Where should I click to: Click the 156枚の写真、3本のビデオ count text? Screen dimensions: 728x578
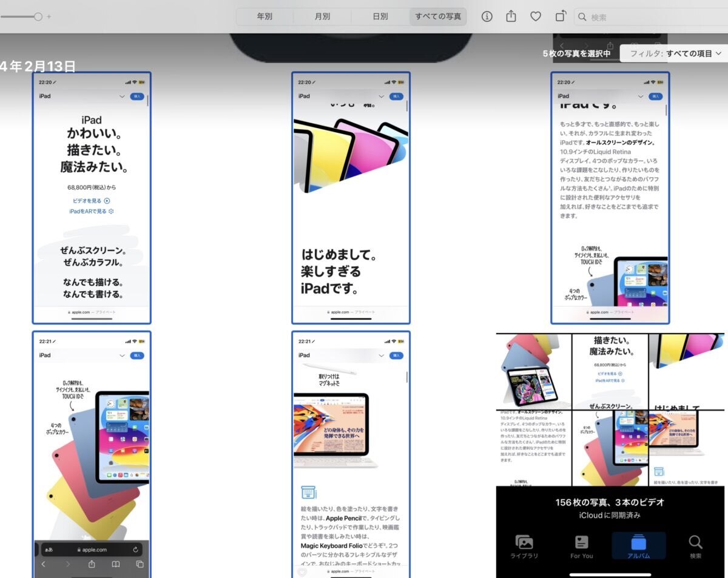610,502
